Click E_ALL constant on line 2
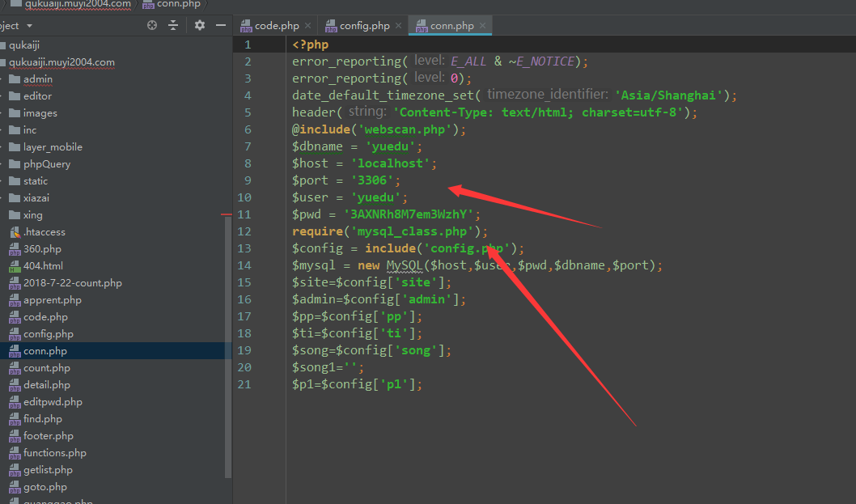856x504 pixels. [x=468, y=61]
